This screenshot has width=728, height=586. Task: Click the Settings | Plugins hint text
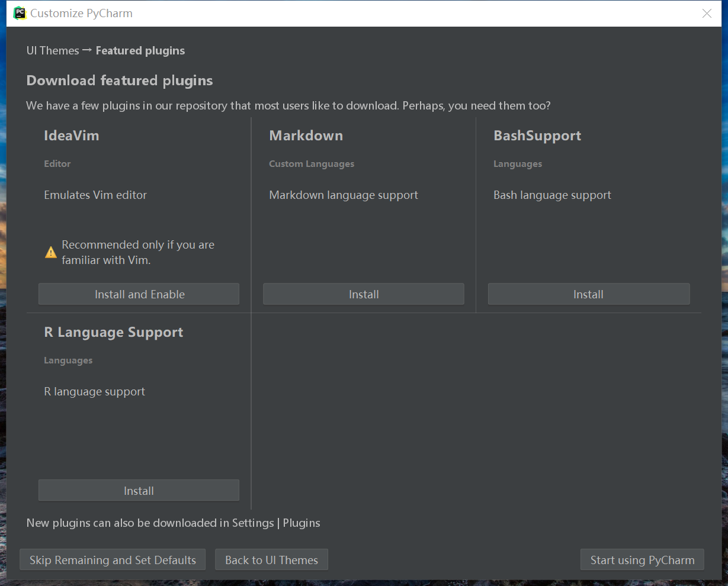point(174,523)
